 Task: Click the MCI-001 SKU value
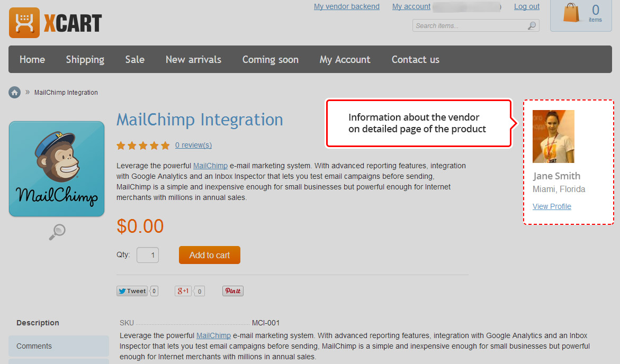pos(266,323)
